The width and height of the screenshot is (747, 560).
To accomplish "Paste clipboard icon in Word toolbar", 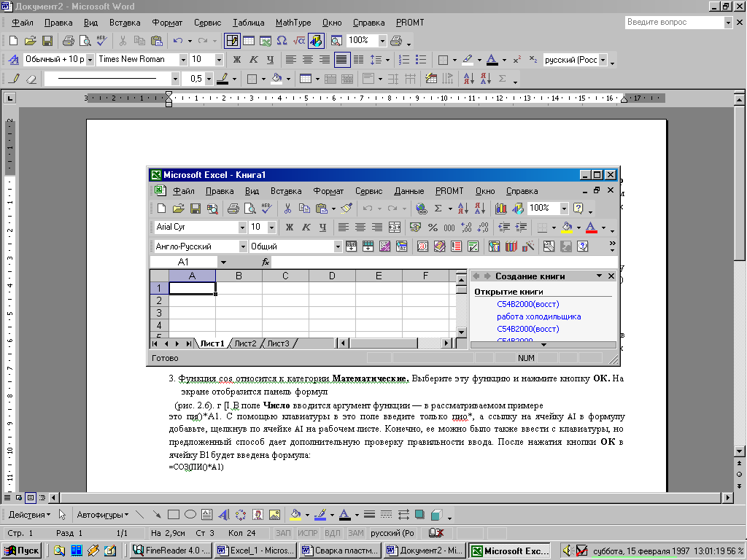I will click(x=156, y=41).
